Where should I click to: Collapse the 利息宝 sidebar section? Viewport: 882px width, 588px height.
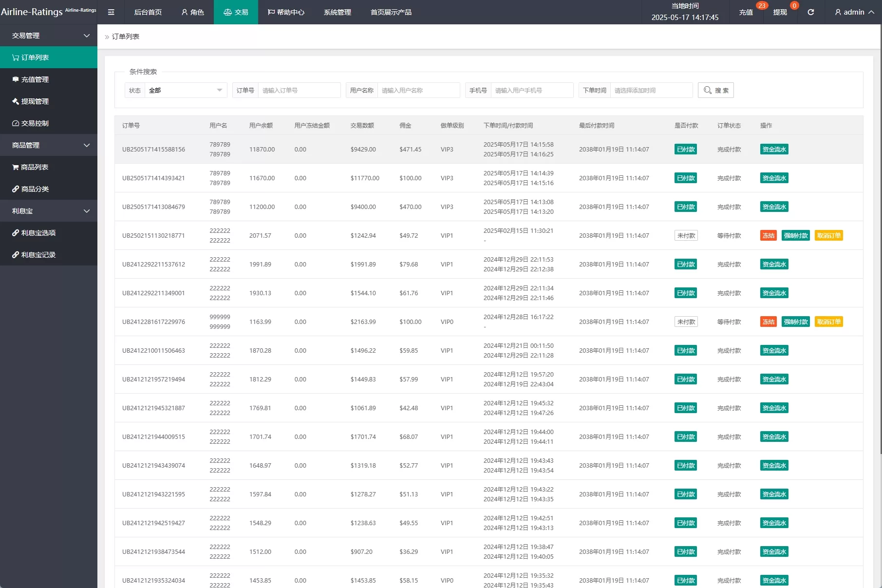point(49,211)
